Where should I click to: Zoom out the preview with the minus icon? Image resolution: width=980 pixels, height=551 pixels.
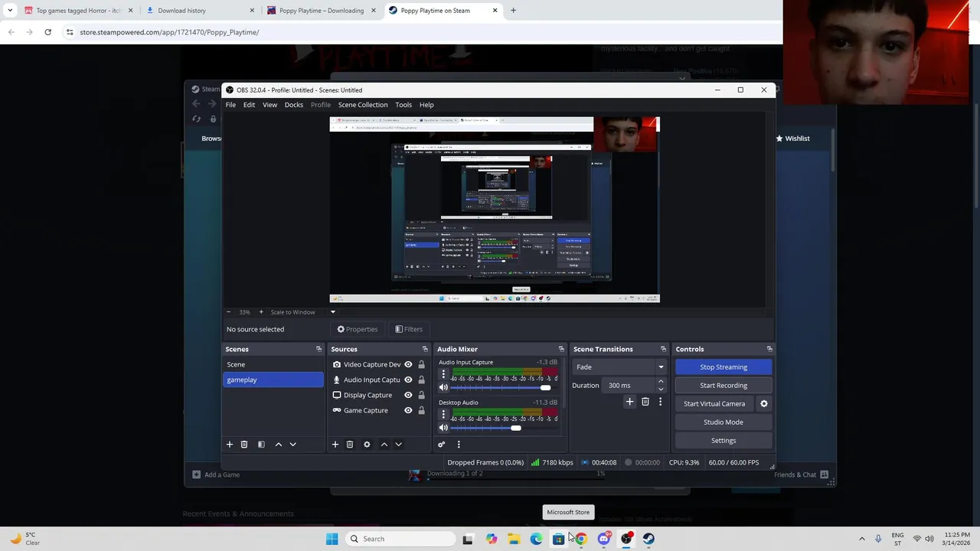pos(228,312)
